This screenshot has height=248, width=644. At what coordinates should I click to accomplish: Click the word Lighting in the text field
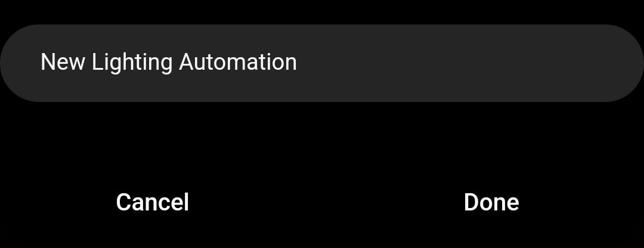point(132,63)
